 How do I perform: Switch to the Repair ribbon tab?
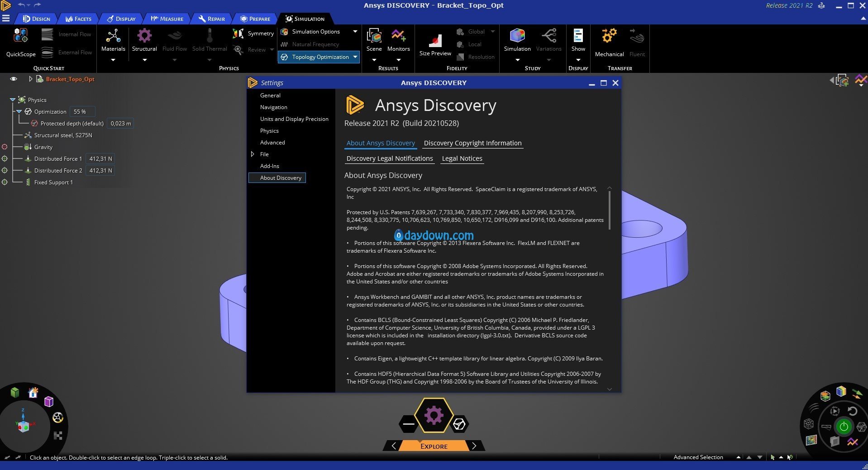pos(212,19)
